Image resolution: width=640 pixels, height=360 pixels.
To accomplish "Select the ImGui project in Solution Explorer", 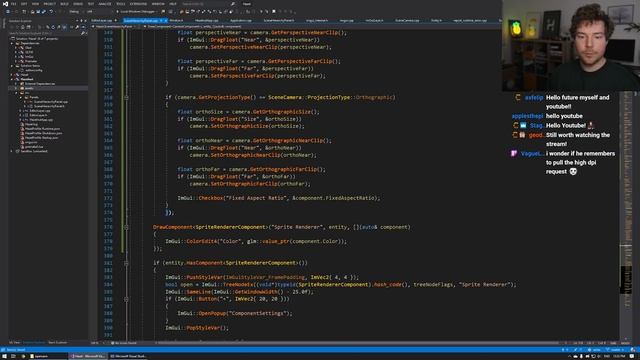I will pyautogui.click(x=29, y=56).
